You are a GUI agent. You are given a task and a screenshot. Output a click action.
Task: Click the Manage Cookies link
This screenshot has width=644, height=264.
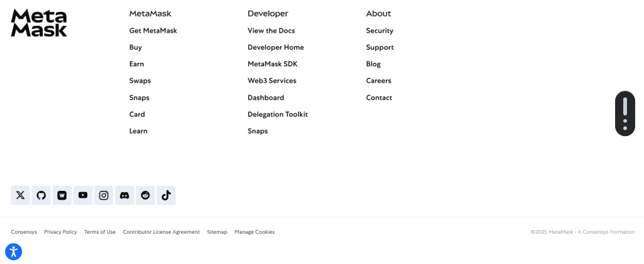[x=255, y=232]
